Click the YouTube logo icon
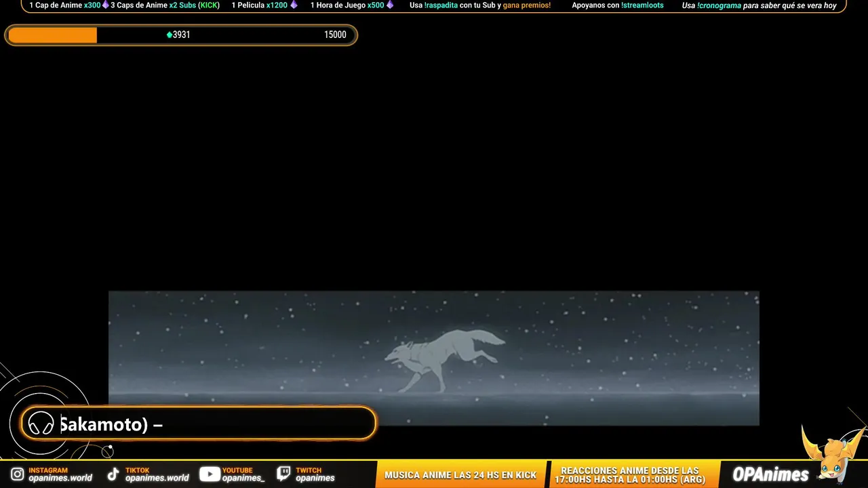This screenshot has width=868, height=488. pyautogui.click(x=210, y=474)
